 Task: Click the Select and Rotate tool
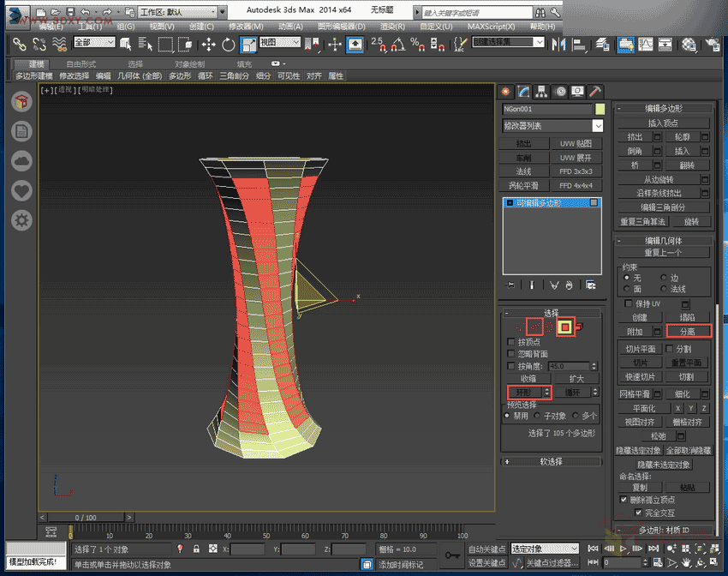point(229,44)
